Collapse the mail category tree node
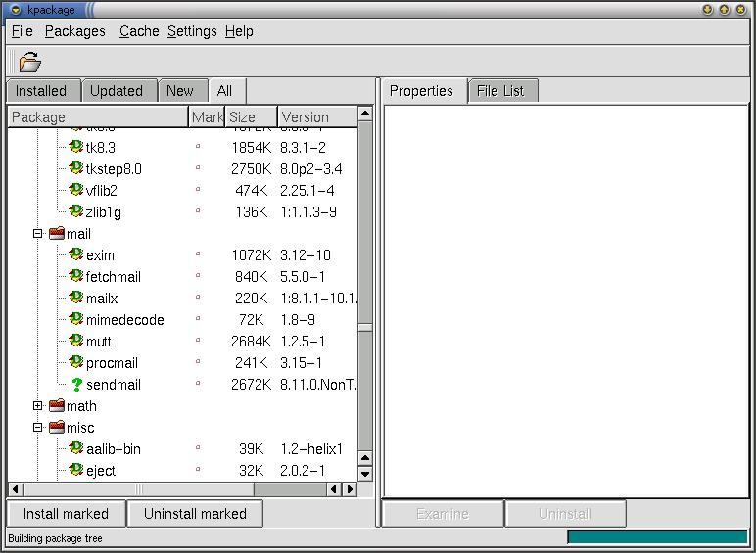The image size is (756, 553). [38, 234]
